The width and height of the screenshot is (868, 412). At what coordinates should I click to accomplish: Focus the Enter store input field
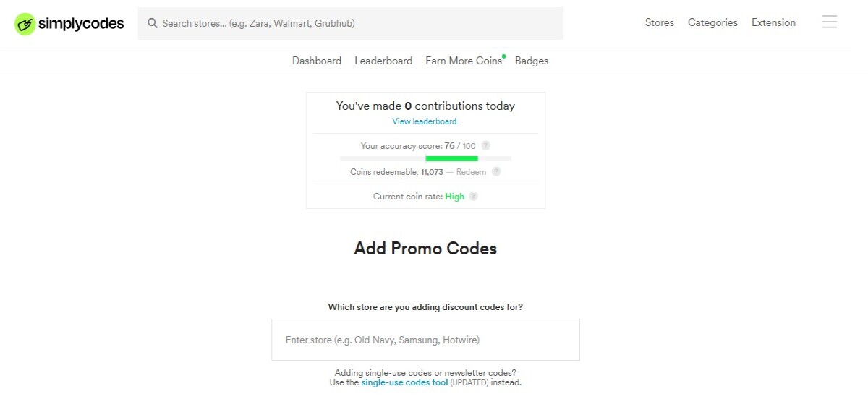click(425, 340)
